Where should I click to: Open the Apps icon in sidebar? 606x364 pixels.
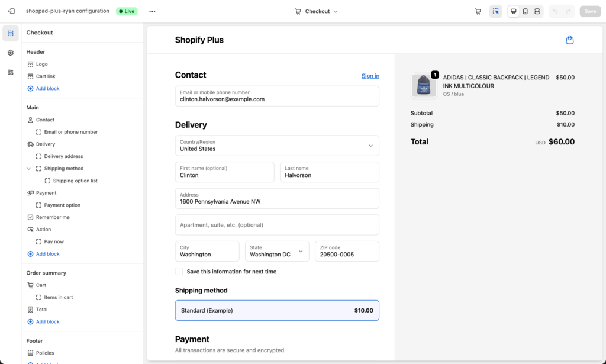[x=11, y=72]
